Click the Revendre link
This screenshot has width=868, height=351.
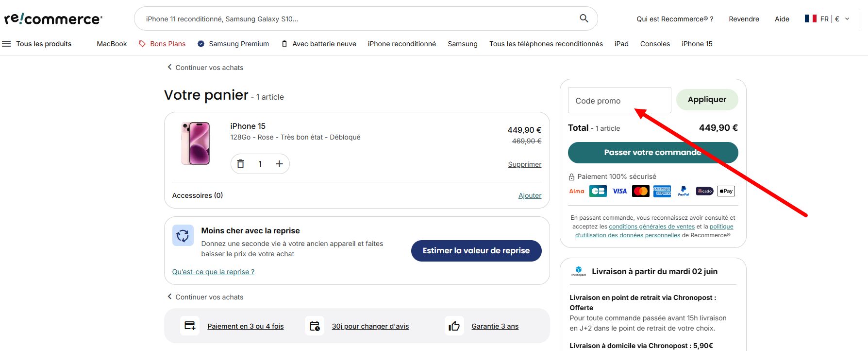[x=744, y=19]
